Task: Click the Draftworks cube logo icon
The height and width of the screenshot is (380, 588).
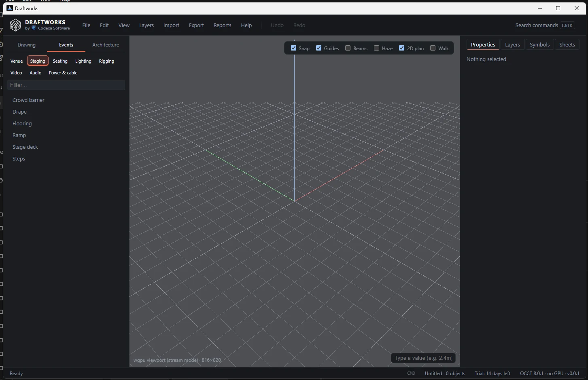Action: pos(15,25)
